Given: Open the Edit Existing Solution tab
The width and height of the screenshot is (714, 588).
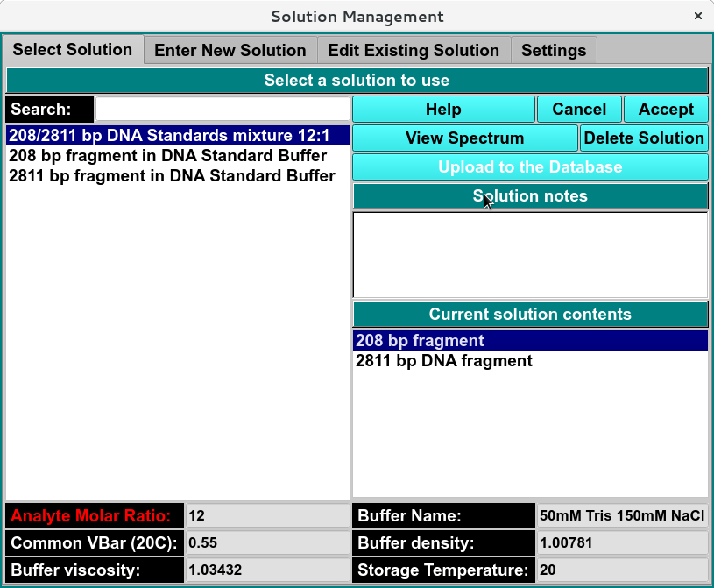Looking at the screenshot, I should coord(414,51).
